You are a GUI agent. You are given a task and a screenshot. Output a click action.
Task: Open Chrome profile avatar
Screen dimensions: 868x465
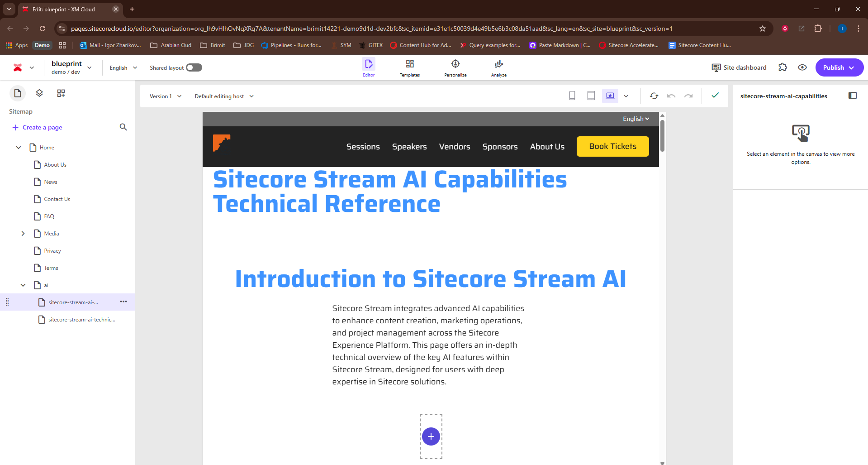click(x=842, y=29)
